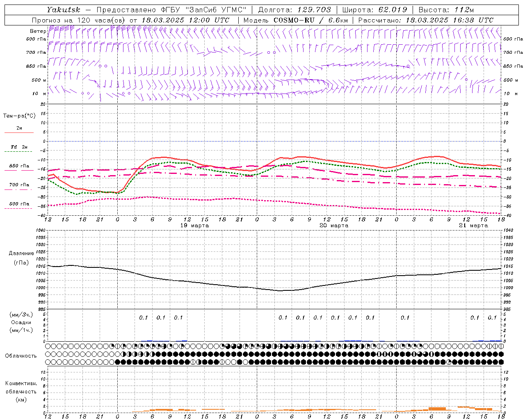Click the Широта: 62.019 value
This screenshot has height=420, width=525.
374,10
